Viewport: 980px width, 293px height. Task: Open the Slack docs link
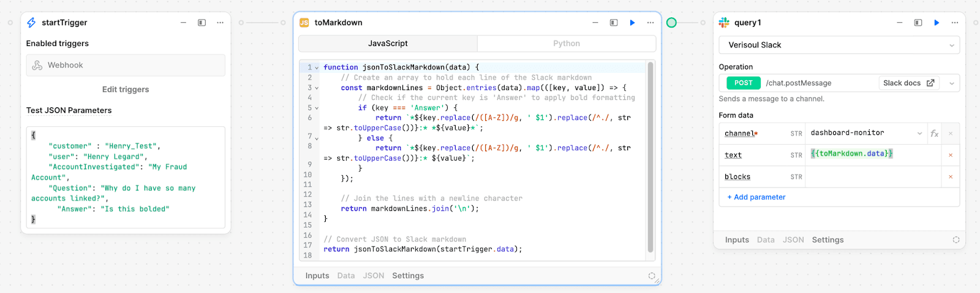908,83
